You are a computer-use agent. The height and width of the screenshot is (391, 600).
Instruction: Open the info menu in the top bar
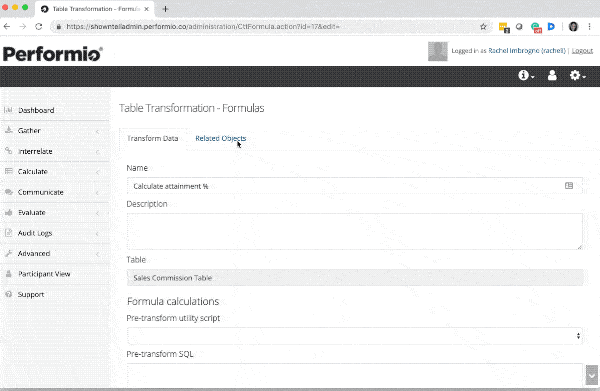pyautogui.click(x=526, y=75)
